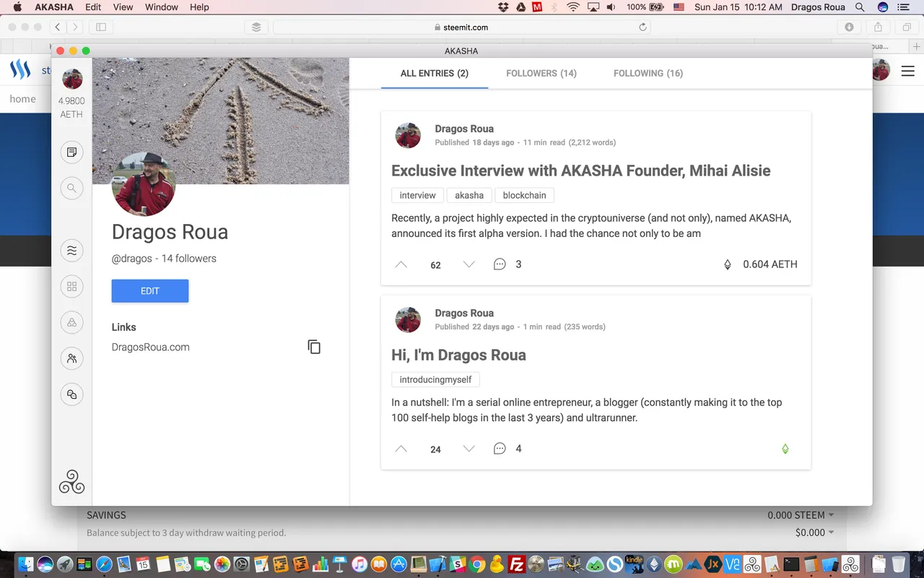The width and height of the screenshot is (924, 578).
Task: Open the DragosRoua.com link
Action: [x=151, y=347]
